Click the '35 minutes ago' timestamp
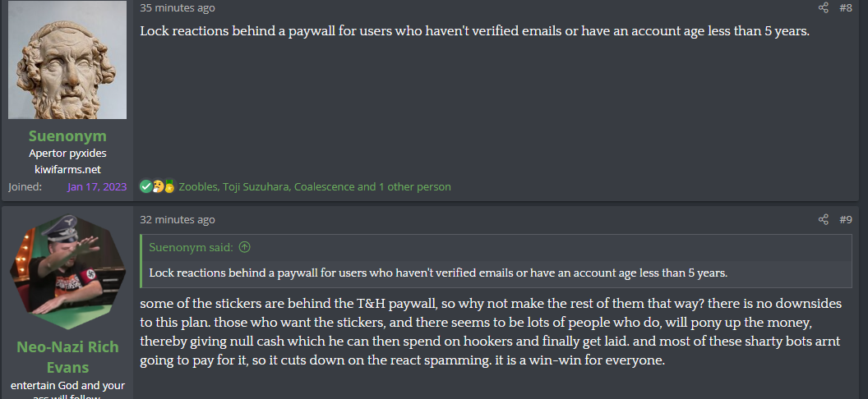 [x=178, y=7]
